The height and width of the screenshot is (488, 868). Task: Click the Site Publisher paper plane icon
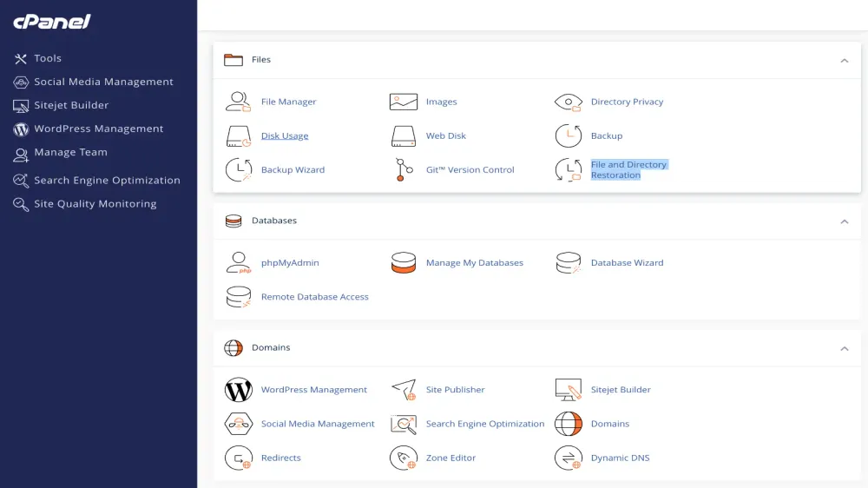[x=404, y=389]
